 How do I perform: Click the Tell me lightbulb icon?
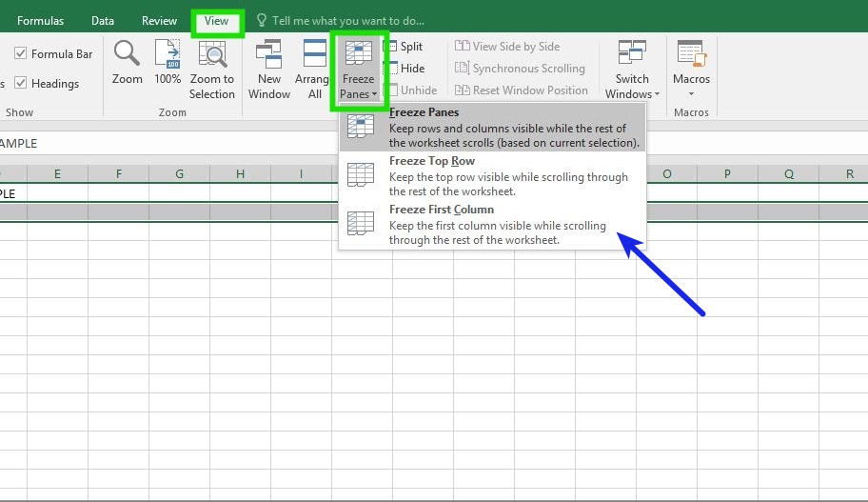click(x=262, y=21)
